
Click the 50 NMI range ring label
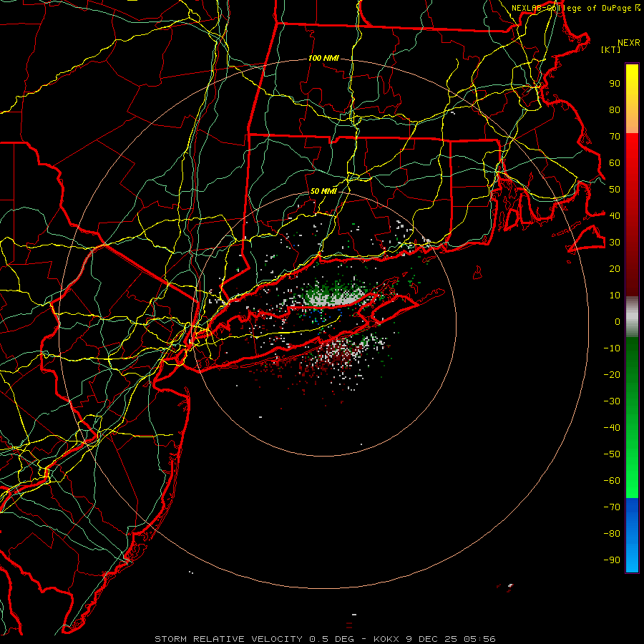[323, 191]
